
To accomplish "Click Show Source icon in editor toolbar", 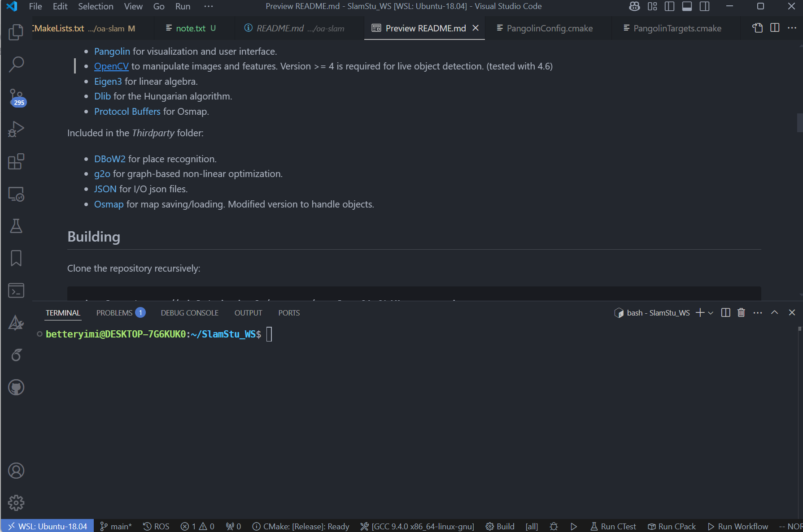I will (757, 28).
